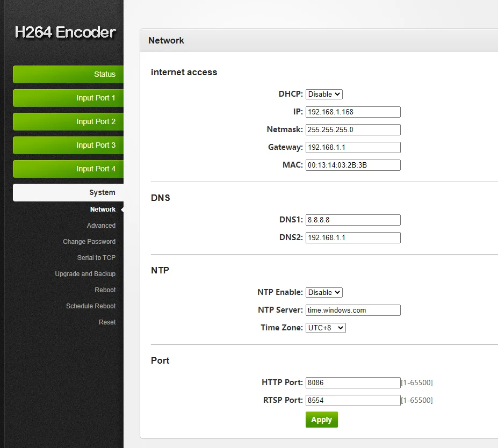Click the 'MAC:' field label
The image size is (498, 448).
pos(292,165)
